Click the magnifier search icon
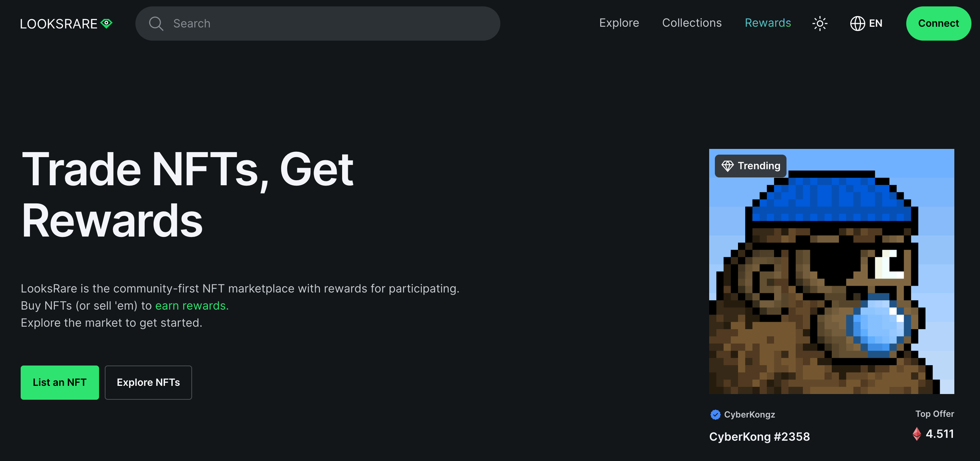 [x=156, y=24]
